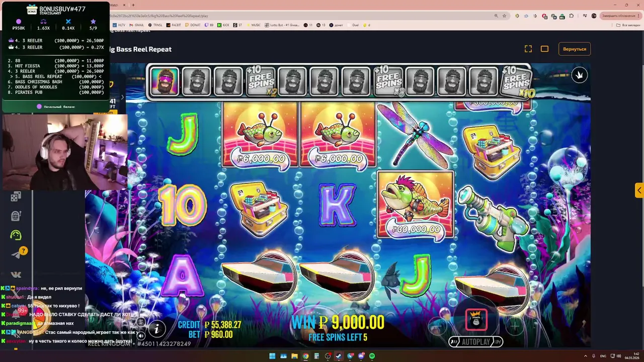Screen dimensions: 644x362
Task: Open the dice games sidebar icon
Action: pyautogui.click(x=16, y=197)
